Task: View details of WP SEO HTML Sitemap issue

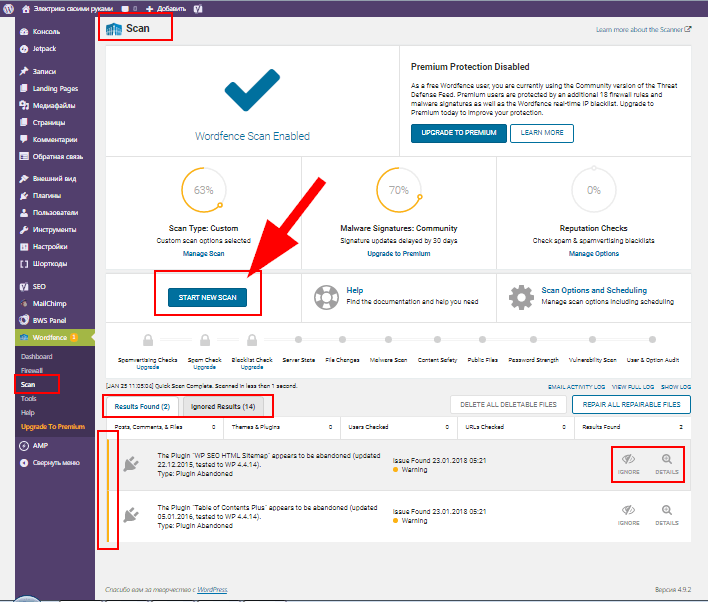Action: pos(667,464)
